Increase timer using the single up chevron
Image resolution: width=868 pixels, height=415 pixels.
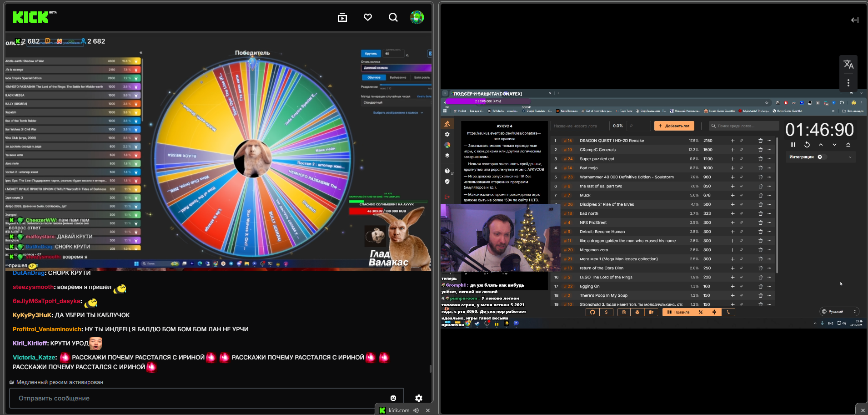821,145
